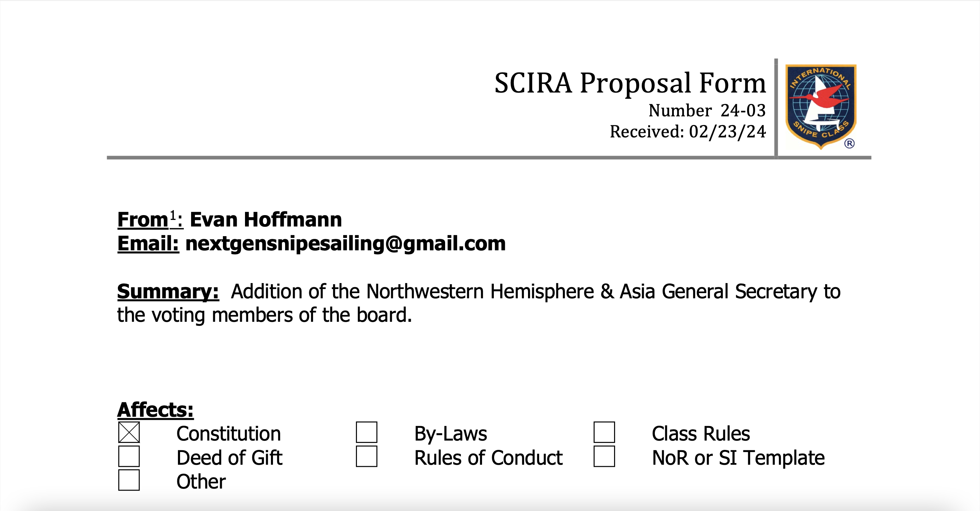Image resolution: width=980 pixels, height=511 pixels.
Task: Enable the By-Laws checkbox
Action: 367,432
